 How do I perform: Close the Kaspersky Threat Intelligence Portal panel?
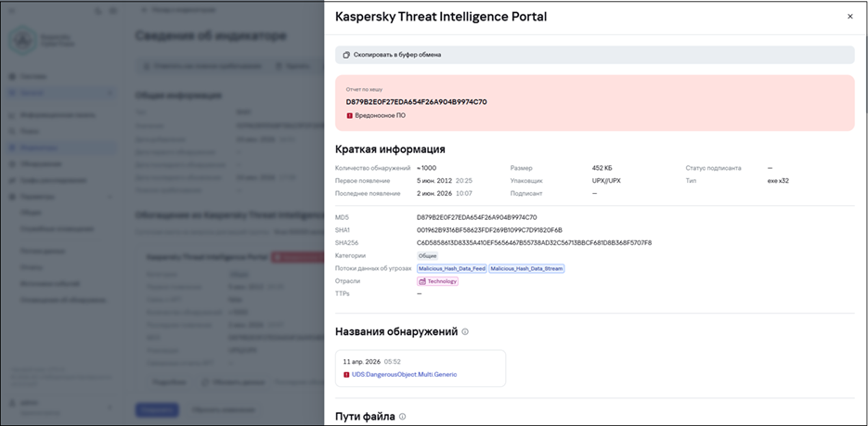coord(849,17)
